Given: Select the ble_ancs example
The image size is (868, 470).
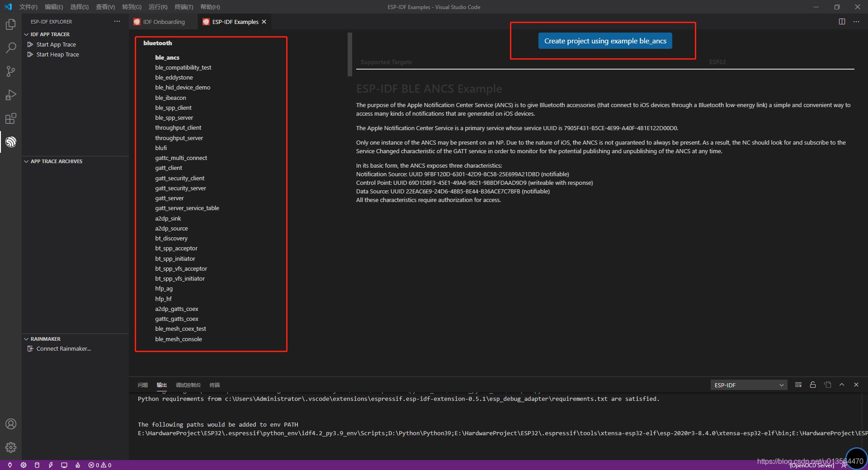Looking at the screenshot, I should pyautogui.click(x=167, y=57).
